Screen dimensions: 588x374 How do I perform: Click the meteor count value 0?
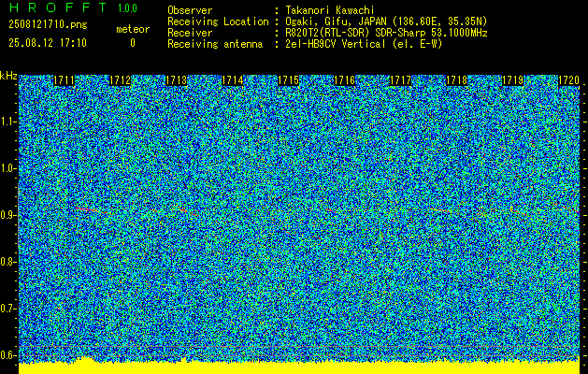[133, 43]
